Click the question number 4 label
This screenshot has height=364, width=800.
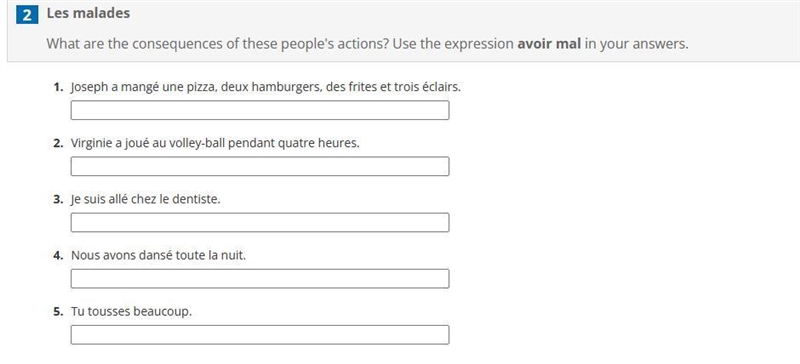58,255
